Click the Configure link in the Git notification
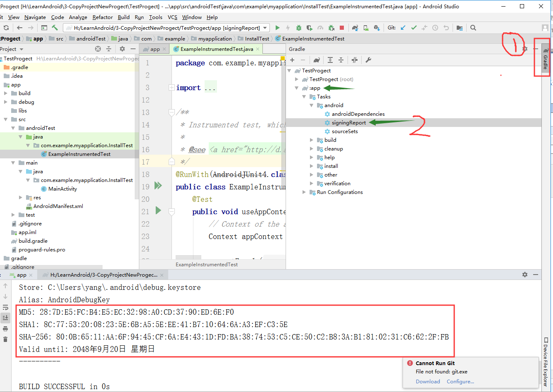The height and width of the screenshot is (392, 553). [460, 382]
